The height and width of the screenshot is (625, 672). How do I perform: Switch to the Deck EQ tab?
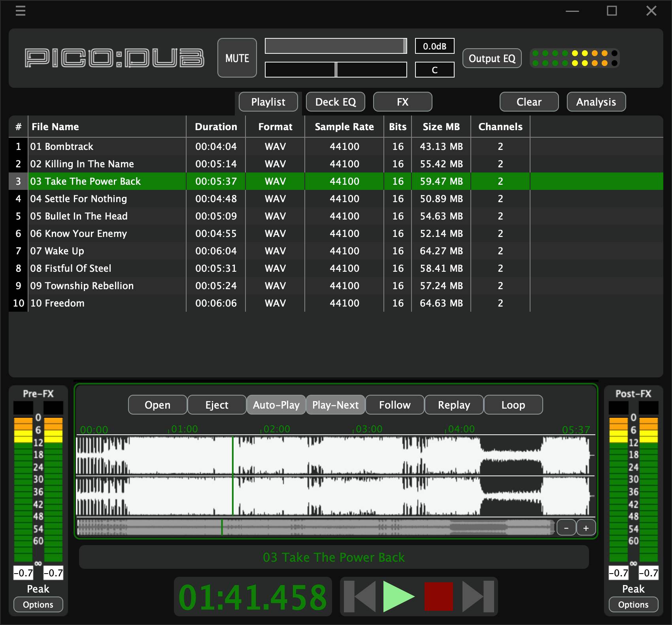(335, 102)
